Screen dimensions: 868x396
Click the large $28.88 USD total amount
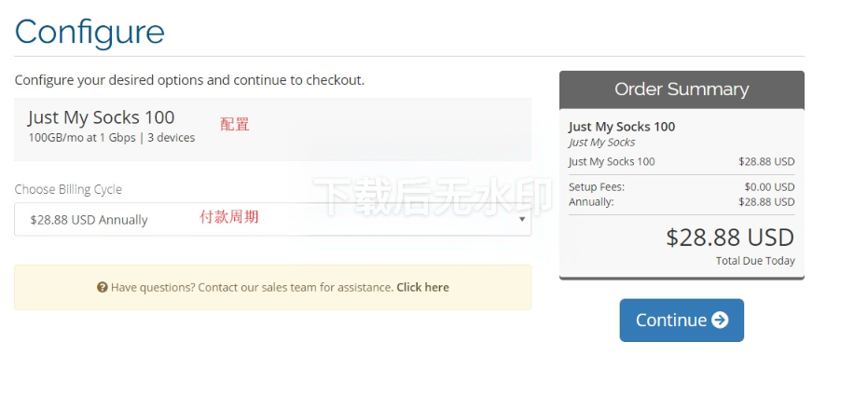coord(729,237)
